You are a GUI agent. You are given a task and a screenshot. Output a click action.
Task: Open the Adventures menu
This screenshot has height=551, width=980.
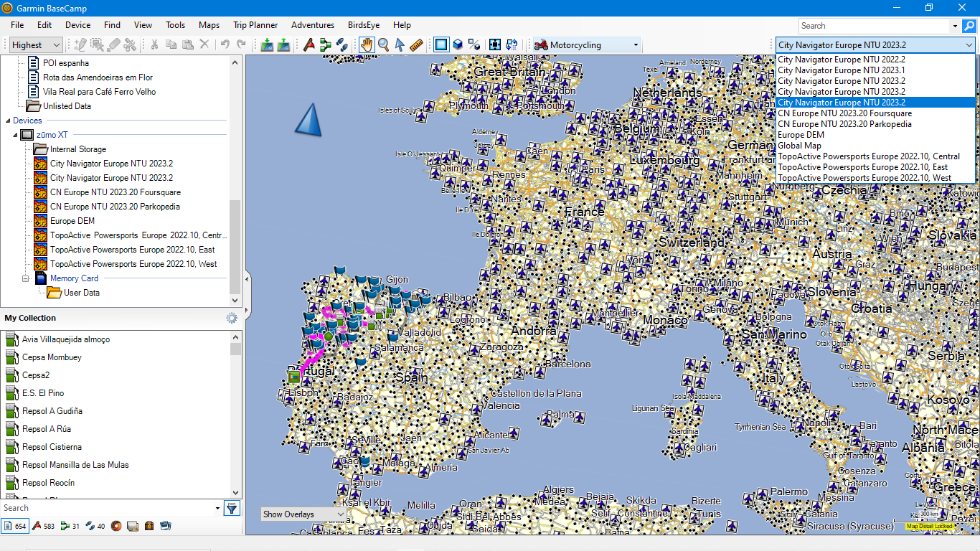click(313, 25)
